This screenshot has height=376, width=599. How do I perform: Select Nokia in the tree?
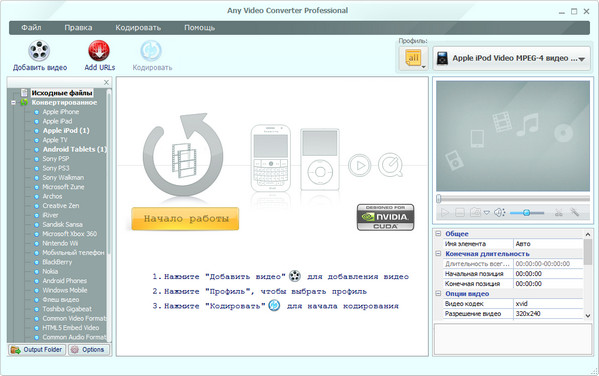(x=50, y=271)
